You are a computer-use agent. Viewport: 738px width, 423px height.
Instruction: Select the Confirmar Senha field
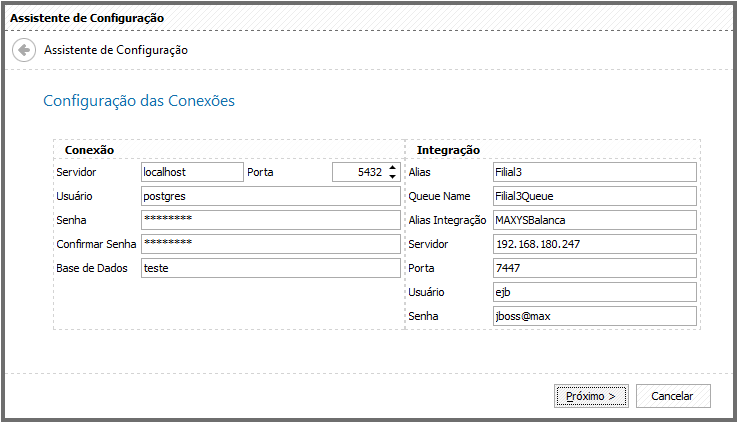click(271, 244)
